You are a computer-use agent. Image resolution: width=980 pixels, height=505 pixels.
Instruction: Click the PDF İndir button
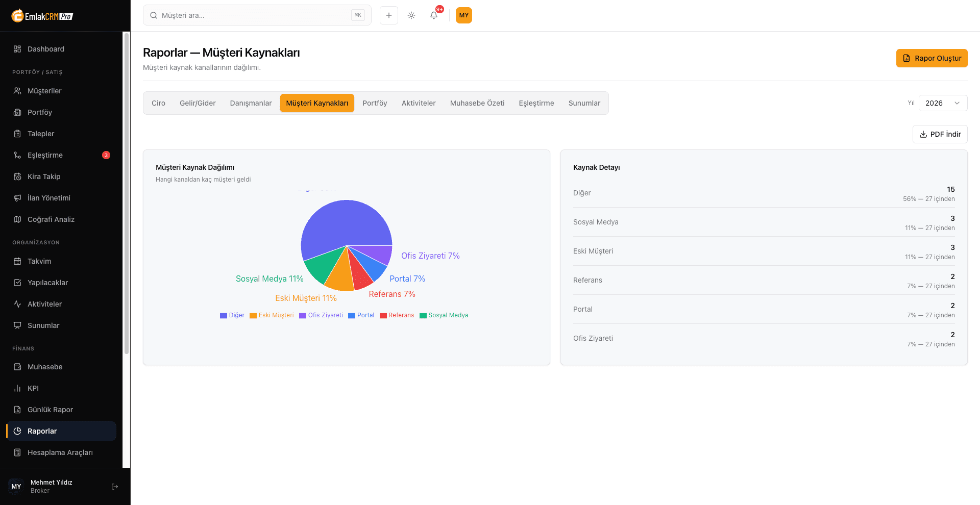pos(940,134)
